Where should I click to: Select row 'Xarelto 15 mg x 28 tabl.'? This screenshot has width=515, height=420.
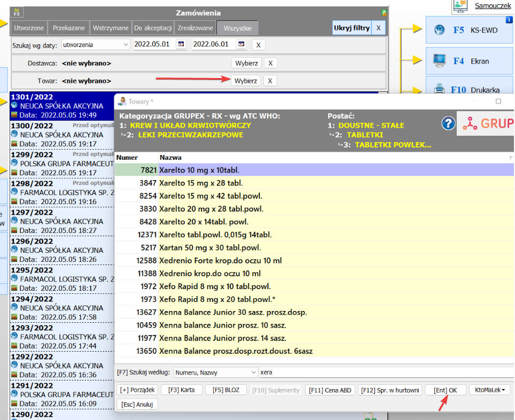(x=314, y=183)
